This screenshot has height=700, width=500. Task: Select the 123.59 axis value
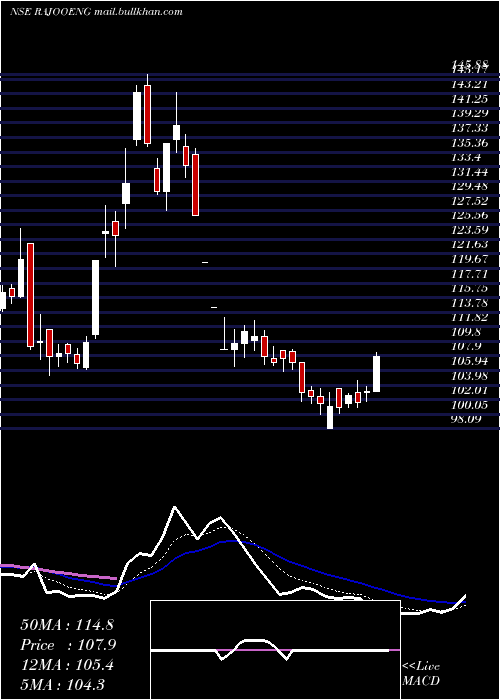(470, 230)
